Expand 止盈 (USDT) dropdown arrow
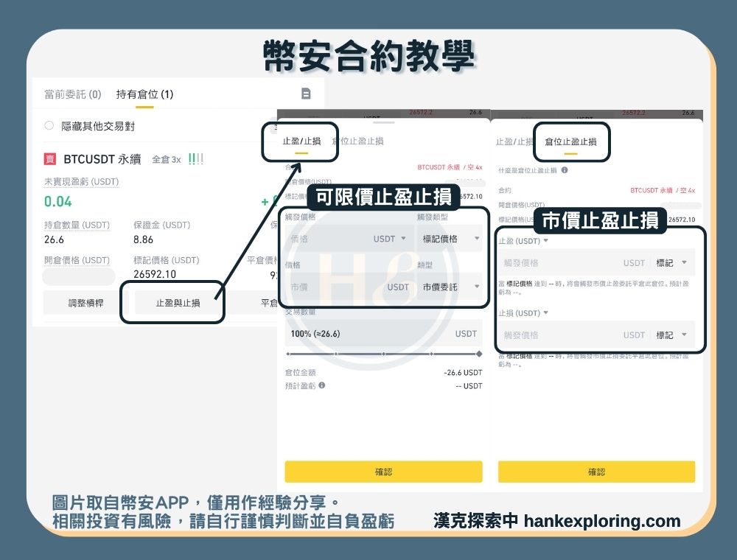The height and width of the screenshot is (560, 737). [x=545, y=240]
